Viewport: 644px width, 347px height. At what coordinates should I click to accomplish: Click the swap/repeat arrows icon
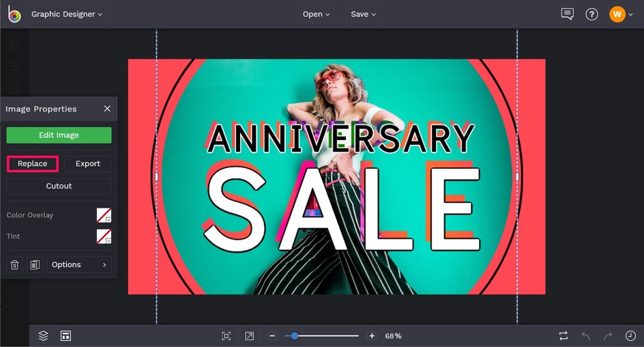(563, 336)
